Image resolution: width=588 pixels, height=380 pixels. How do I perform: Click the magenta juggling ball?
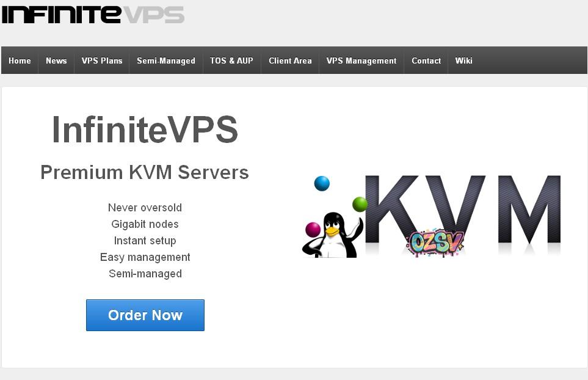point(313,230)
